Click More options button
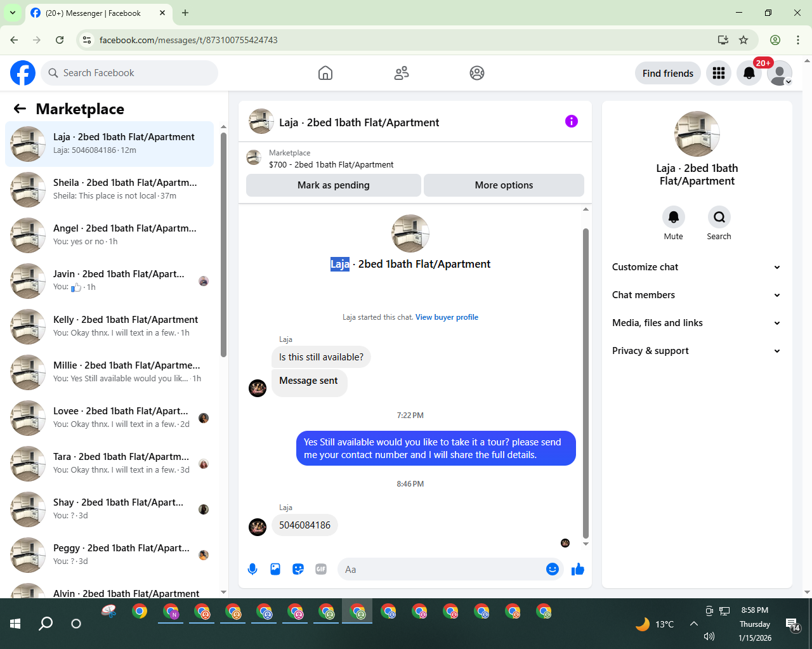This screenshot has width=812, height=649. [x=504, y=185]
